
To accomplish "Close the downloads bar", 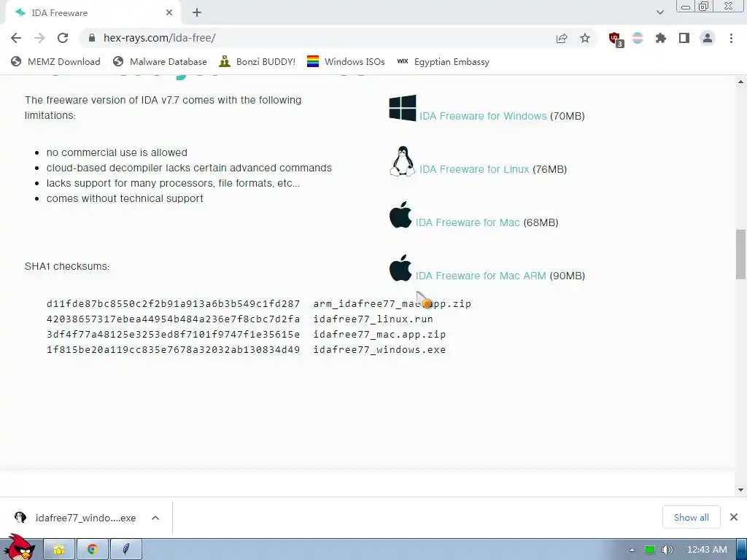I will 734,517.
